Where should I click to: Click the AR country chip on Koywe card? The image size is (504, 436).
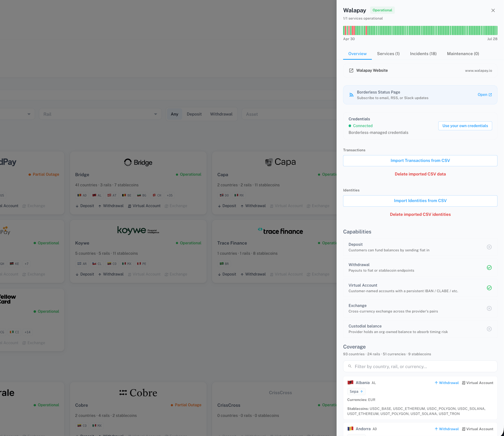(82, 264)
